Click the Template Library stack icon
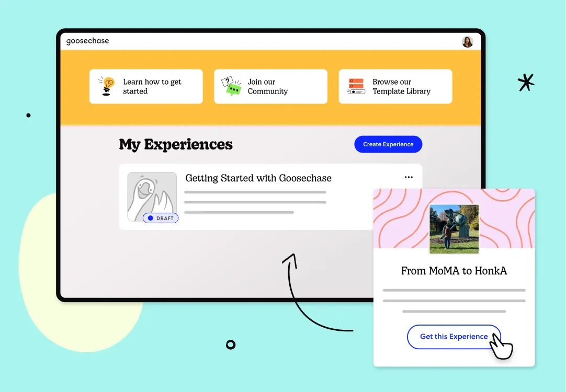 pyautogui.click(x=356, y=87)
